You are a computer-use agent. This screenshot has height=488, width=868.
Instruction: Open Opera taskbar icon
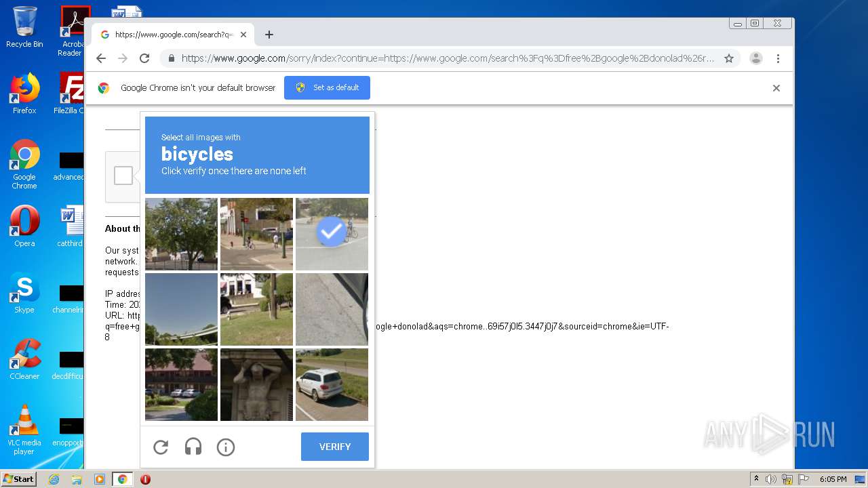tap(145, 479)
